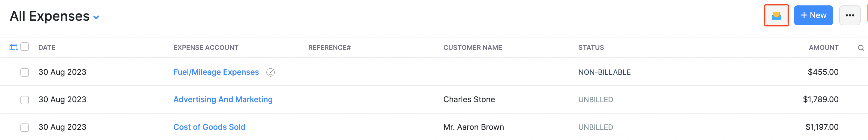This screenshot has width=868, height=140.
Task: Select the Advertising And Marketing row checkbox
Action: click(25, 100)
